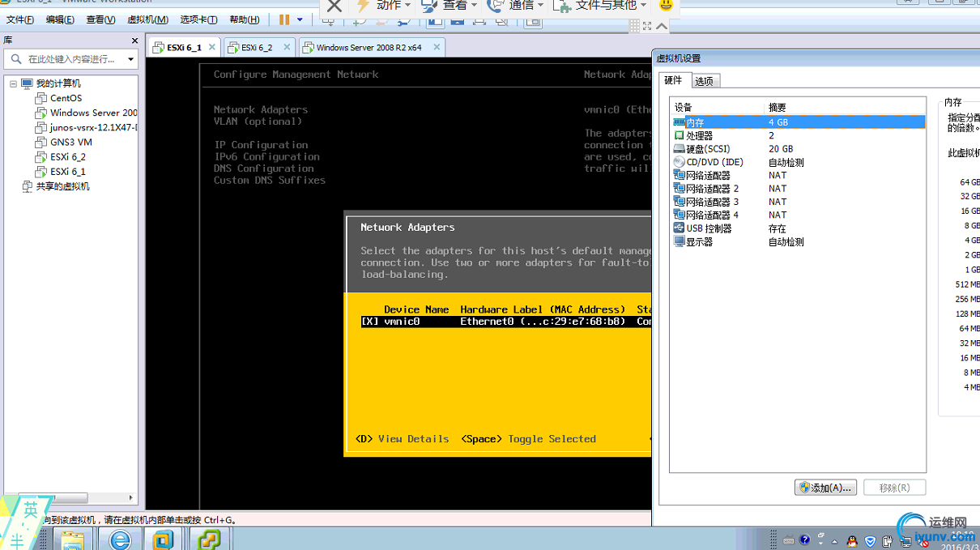Close the ESXi 6_2 tab

[287, 47]
